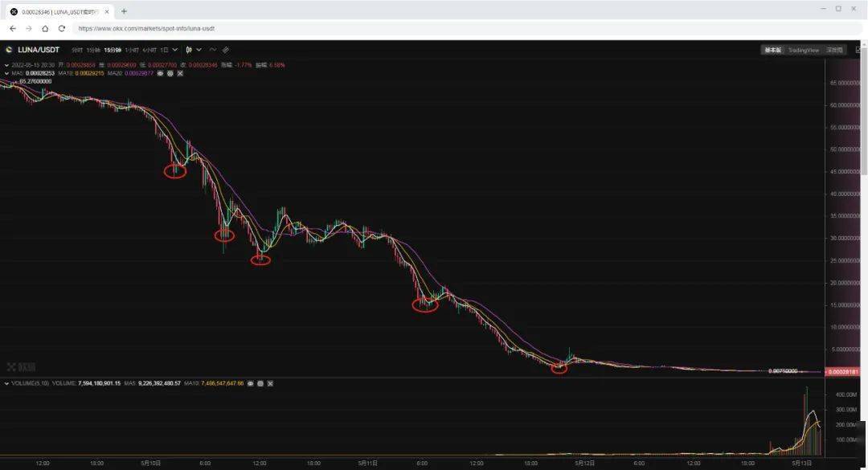Expand more time intervals dropdown
This screenshot has height=470, width=868.
(175, 50)
